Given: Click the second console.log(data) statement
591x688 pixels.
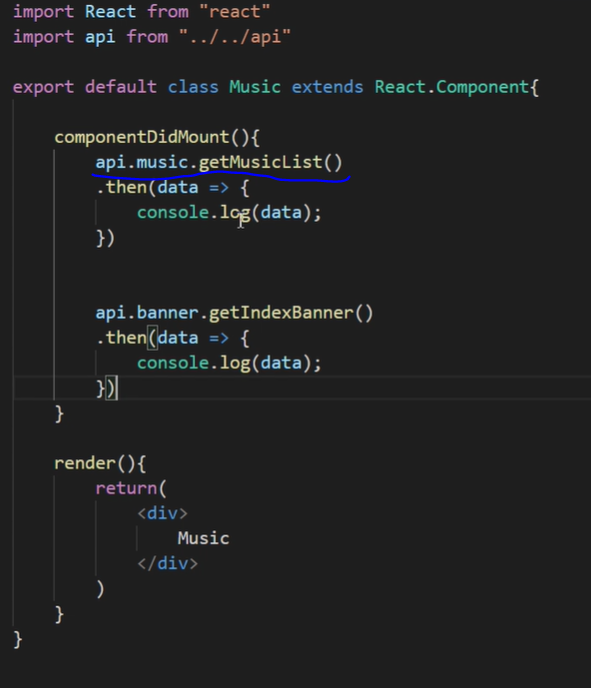Looking at the screenshot, I should point(229,363).
